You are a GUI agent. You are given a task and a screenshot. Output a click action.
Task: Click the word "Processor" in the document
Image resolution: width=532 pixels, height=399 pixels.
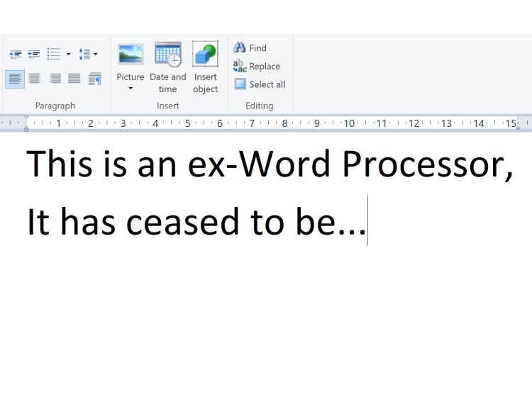point(423,164)
